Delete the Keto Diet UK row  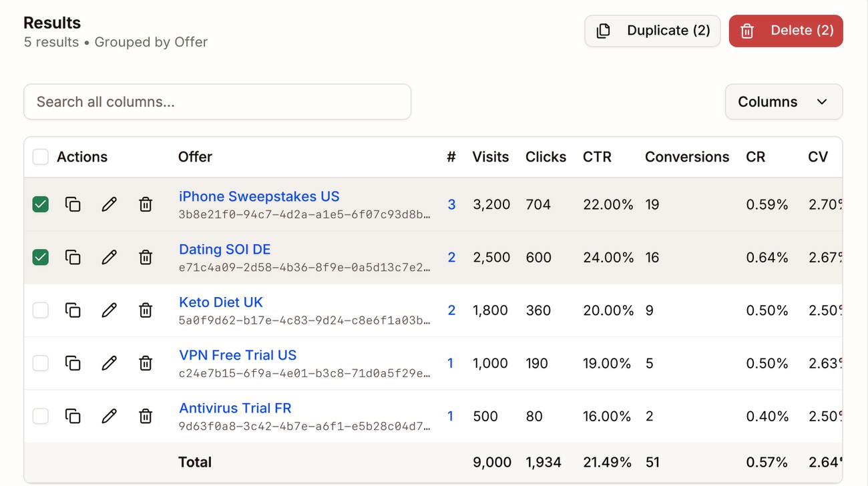[x=146, y=310]
